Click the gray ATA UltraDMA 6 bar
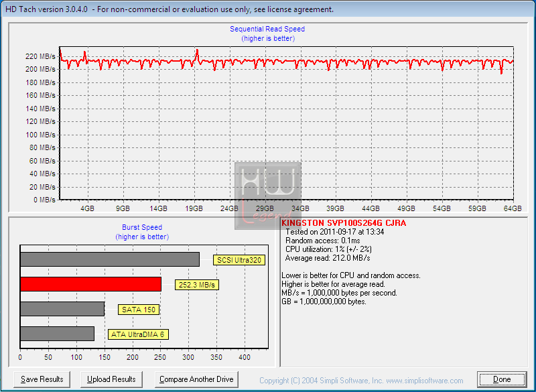536x392 pixels. click(57, 334)
